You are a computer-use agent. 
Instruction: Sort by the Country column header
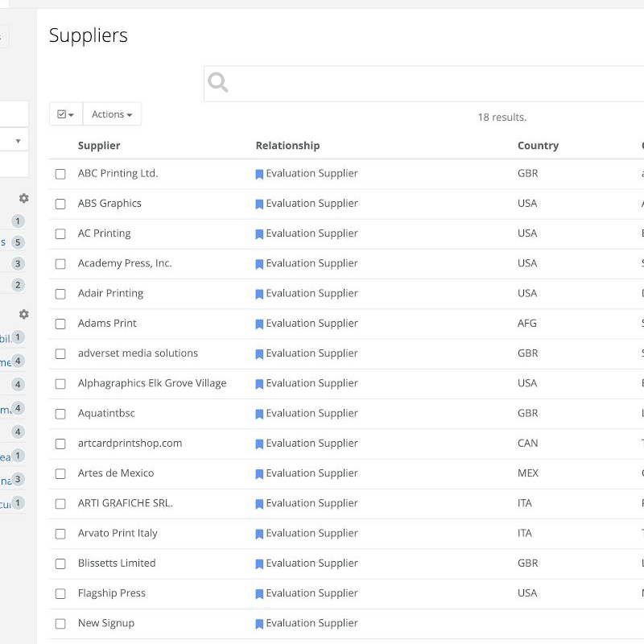point(538,146)
